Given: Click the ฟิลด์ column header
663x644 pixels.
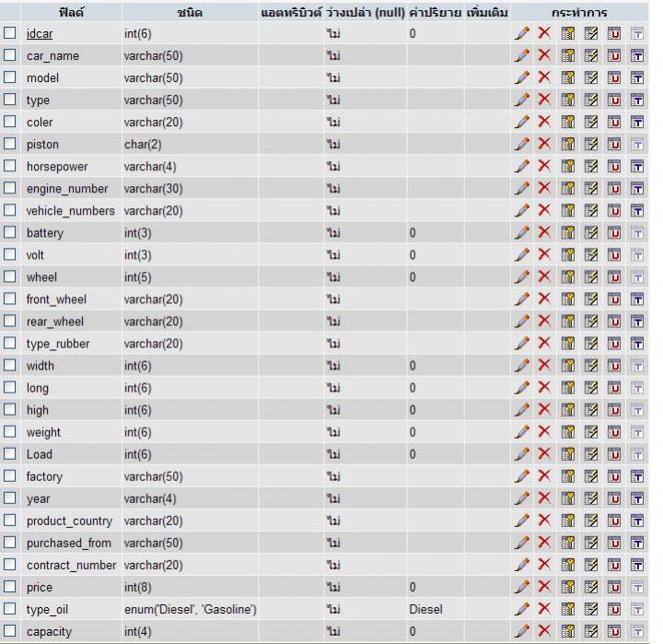Looking at the screenshot, I should tap(71, 12).
